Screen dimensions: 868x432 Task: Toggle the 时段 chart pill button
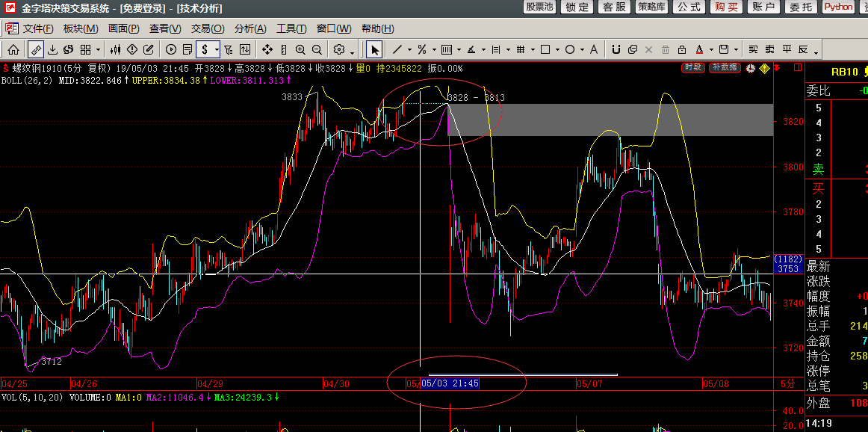coord(693,67)
